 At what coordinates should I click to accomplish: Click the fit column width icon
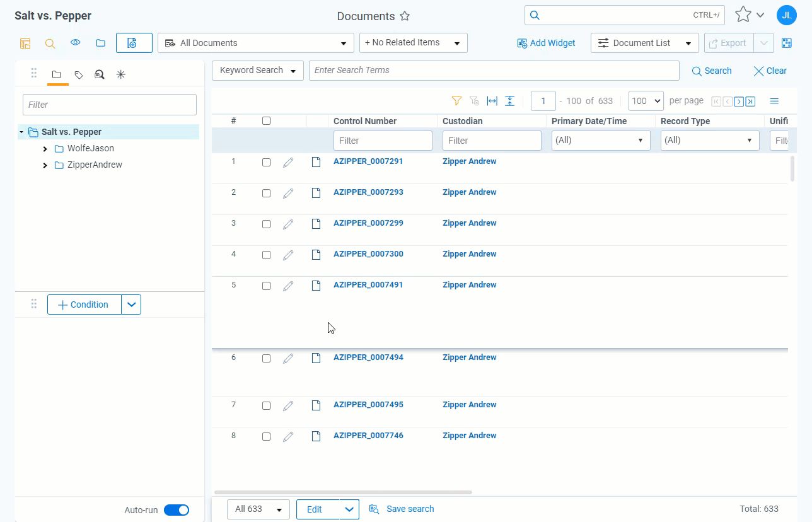coord(492,101)
